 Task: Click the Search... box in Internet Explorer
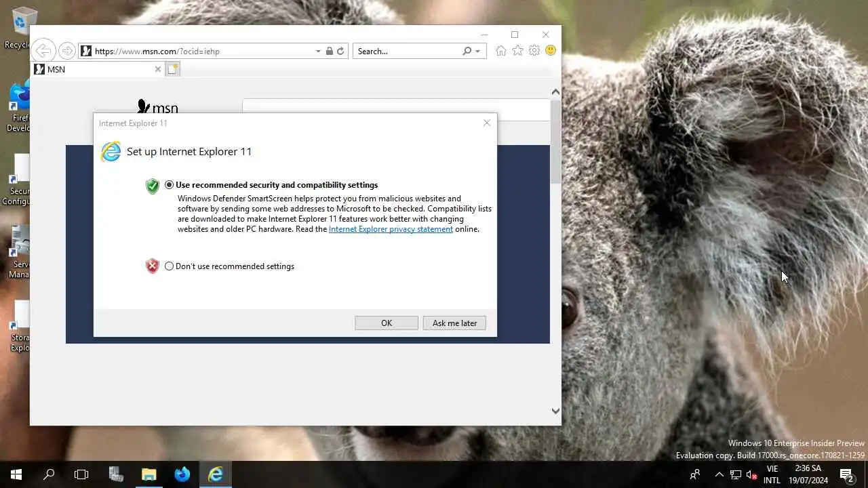[x=407, y=51]
